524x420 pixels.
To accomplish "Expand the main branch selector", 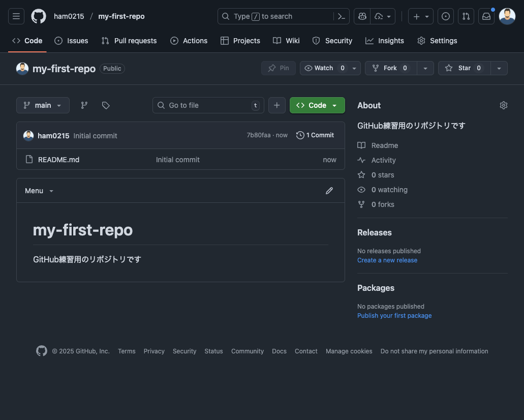I will 43,105.
